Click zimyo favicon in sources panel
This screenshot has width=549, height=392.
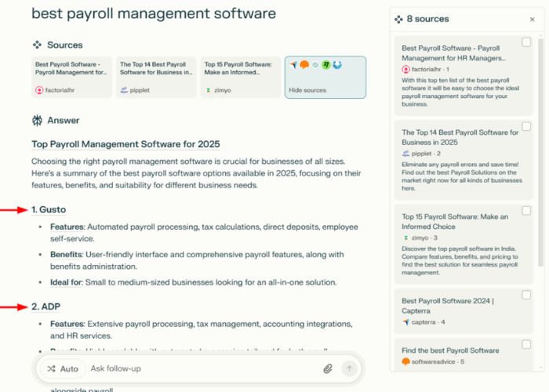[405, 238]
